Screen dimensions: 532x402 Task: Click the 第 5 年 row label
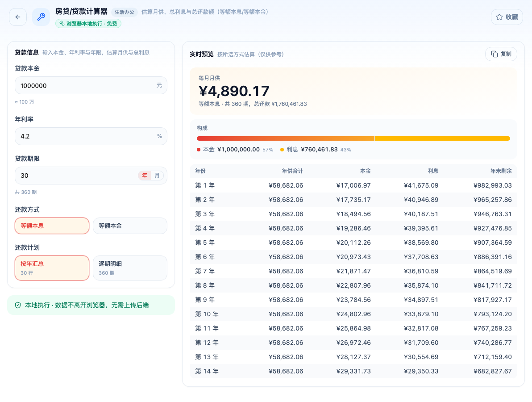(x=205, y=243)
